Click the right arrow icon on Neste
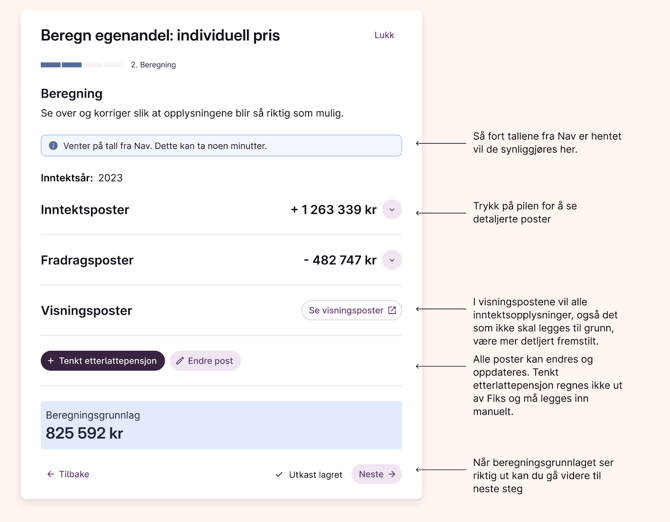670x522 pixels. [392, 475]
